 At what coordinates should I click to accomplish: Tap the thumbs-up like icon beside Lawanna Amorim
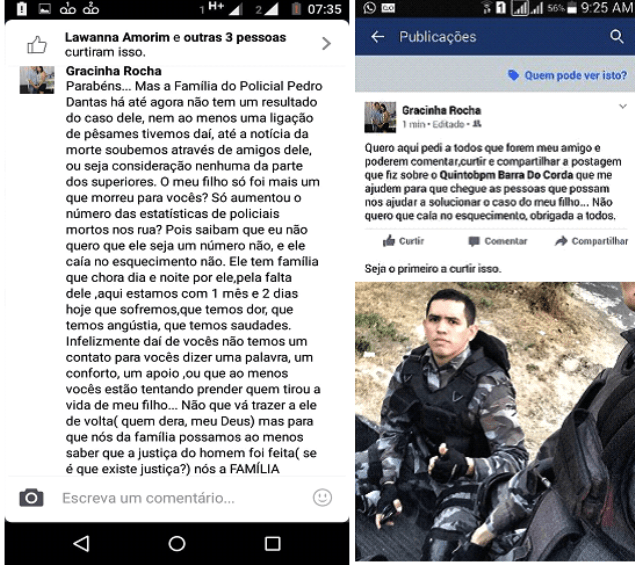pyautogui.click(x=37, y=45)
